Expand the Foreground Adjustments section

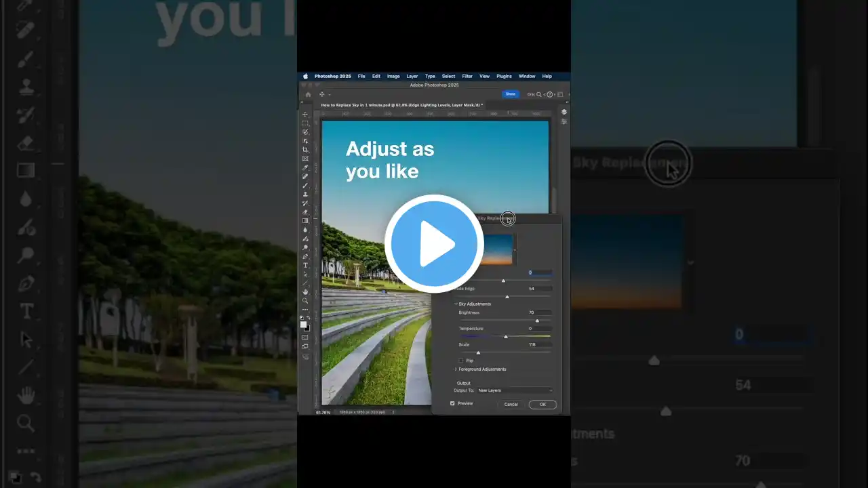[456, 369]
